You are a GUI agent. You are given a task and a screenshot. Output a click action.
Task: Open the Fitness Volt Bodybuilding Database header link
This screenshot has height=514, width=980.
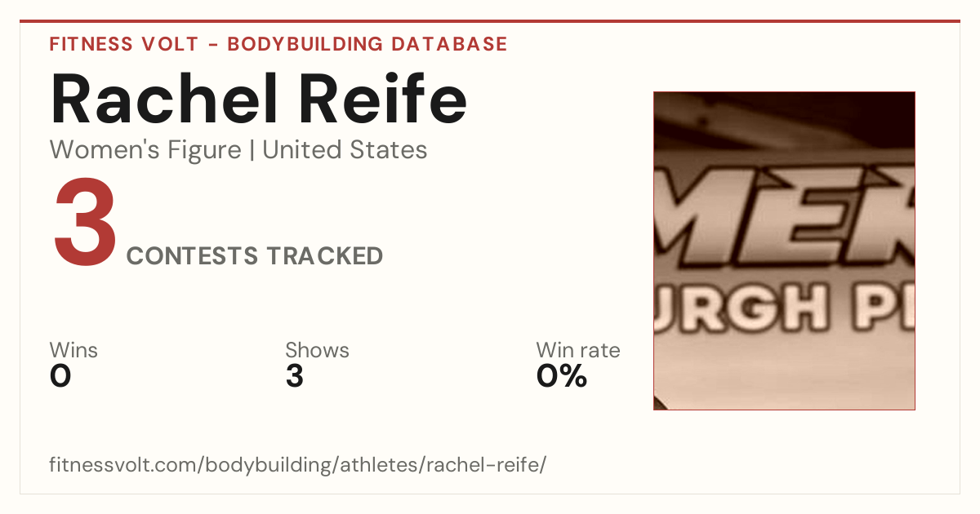coord(278,44)
